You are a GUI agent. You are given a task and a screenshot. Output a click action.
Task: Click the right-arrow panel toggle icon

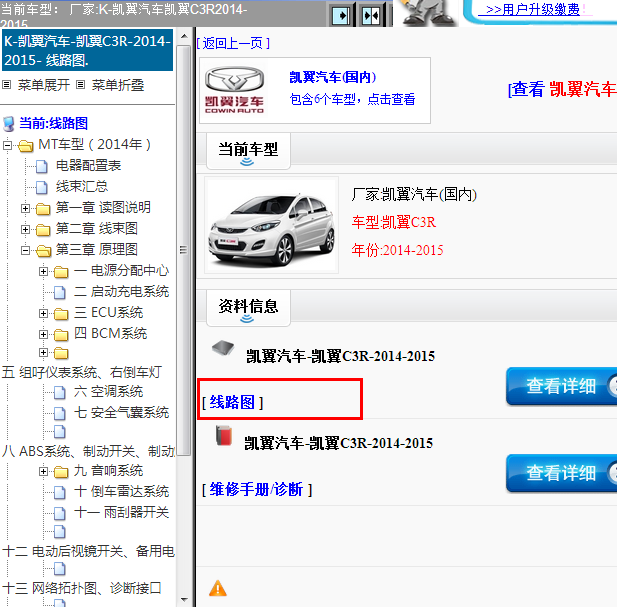point(341,16)
